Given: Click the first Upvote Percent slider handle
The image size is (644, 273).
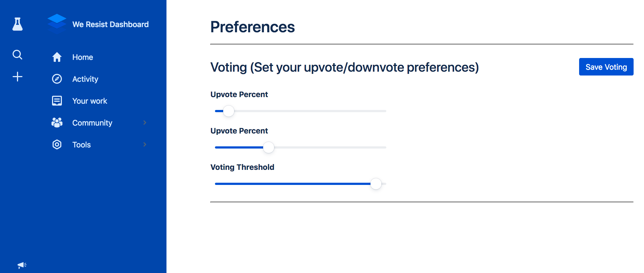Looking at the screenshot, I should [x=229, y=111].
